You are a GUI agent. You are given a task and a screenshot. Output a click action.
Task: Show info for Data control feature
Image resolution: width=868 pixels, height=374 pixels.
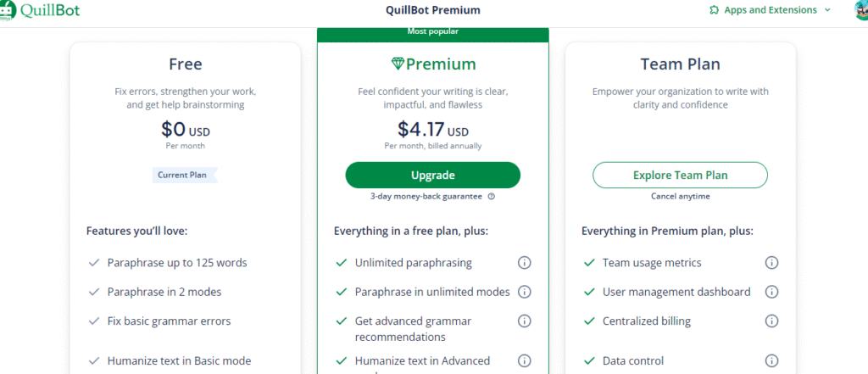[x=771, y=360]
